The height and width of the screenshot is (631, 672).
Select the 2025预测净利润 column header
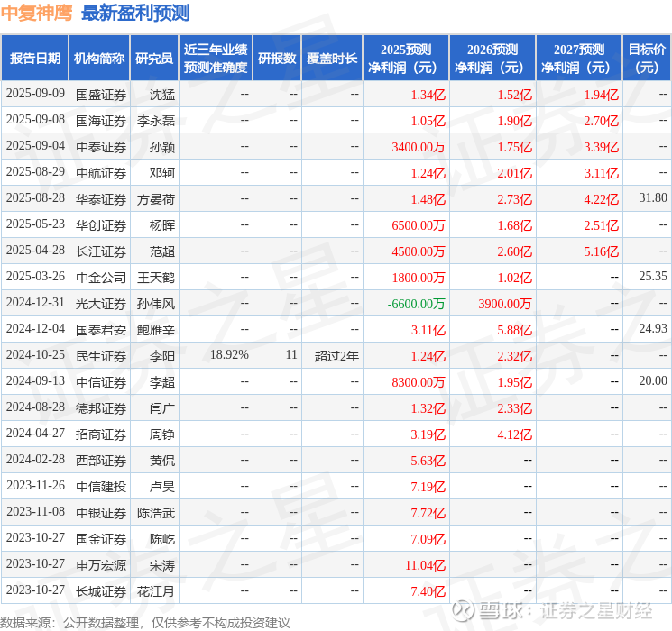(406, 59)
